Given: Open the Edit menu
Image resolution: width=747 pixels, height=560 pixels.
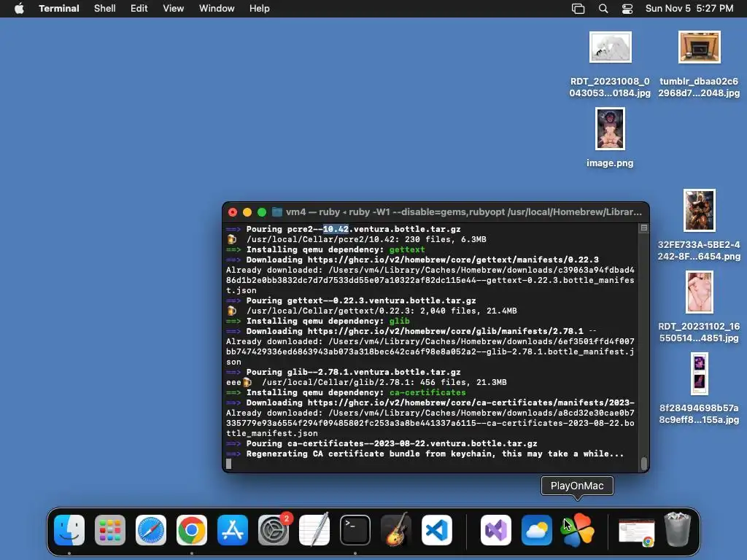Looking at the screenshot, I should click(139, 9).
